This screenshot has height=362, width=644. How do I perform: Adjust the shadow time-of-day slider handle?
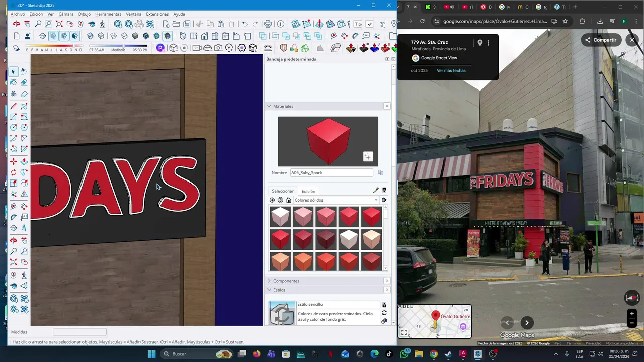123,46
